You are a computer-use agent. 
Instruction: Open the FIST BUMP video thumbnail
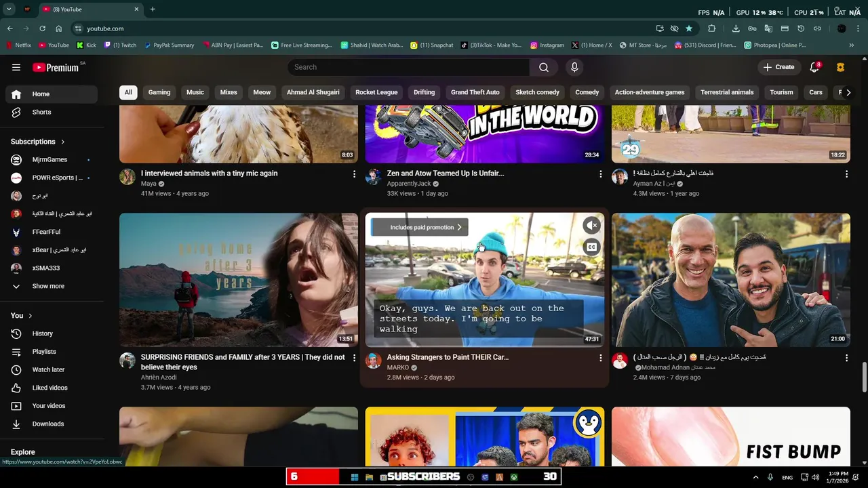tap(731, 436)
